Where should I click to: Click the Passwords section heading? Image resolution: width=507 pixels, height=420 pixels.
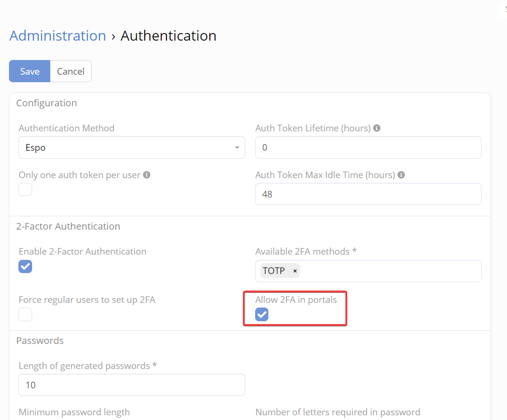(40, 341)
